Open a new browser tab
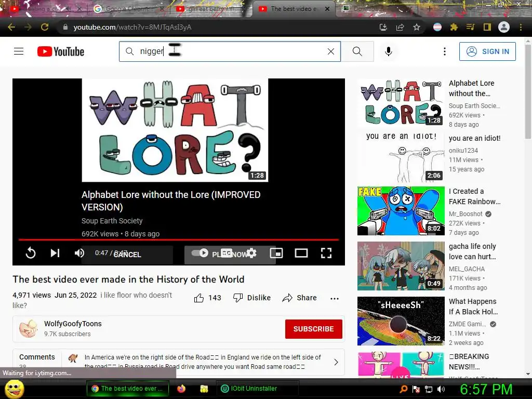The width and height of the screenshot is (532, 399). coord(429,9)
